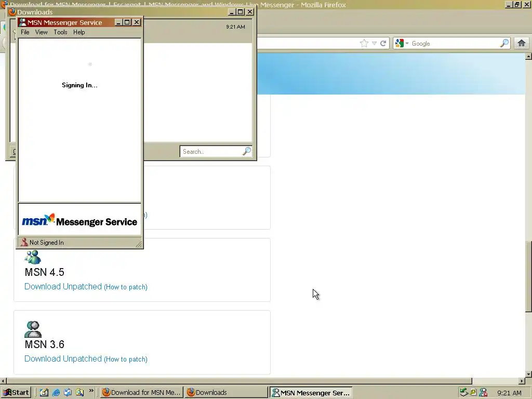532x399 pixels.
Task: Launch Outlook Express from quick launch
Action: pos(68,393)
